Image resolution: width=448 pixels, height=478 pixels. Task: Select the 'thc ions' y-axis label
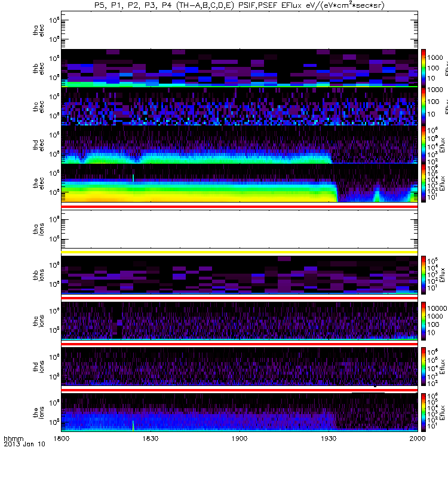coord(39,321)
